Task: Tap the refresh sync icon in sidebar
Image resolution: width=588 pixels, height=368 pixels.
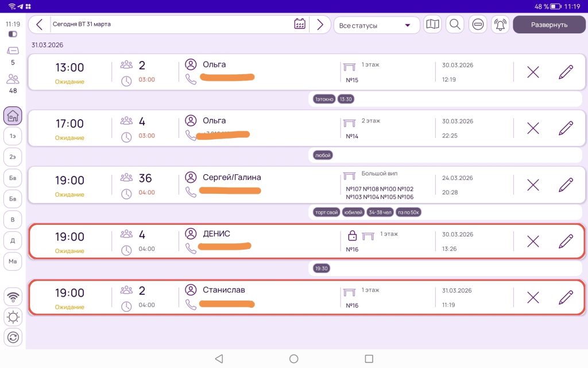Action: click(x=13, y=337)
